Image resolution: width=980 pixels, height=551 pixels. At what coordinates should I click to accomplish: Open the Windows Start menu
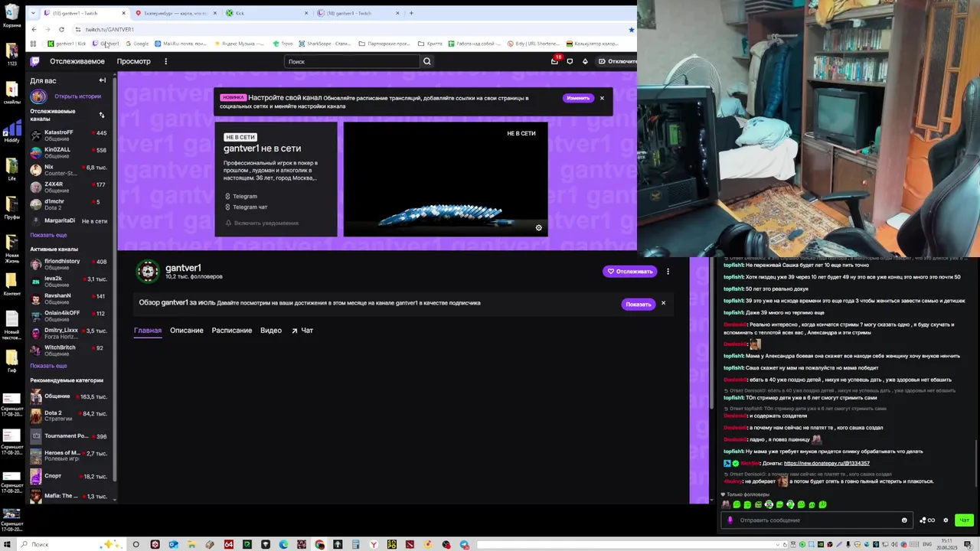pyautogui.click(x=8, y=544)
